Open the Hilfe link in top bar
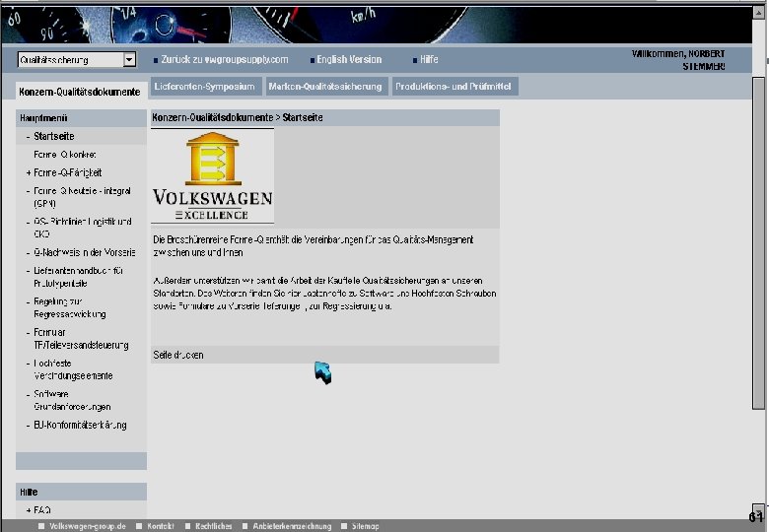 click(x=429, y=60)
